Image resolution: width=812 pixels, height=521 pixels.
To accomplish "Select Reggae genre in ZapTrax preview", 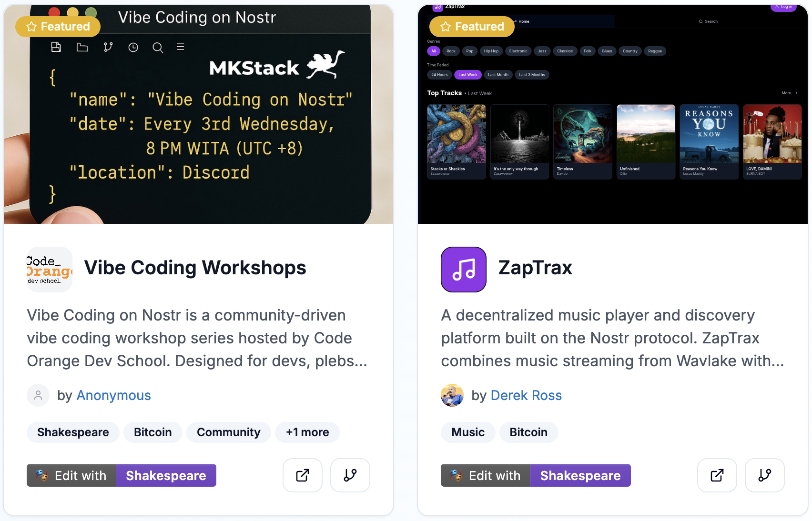I will point(655,51).
